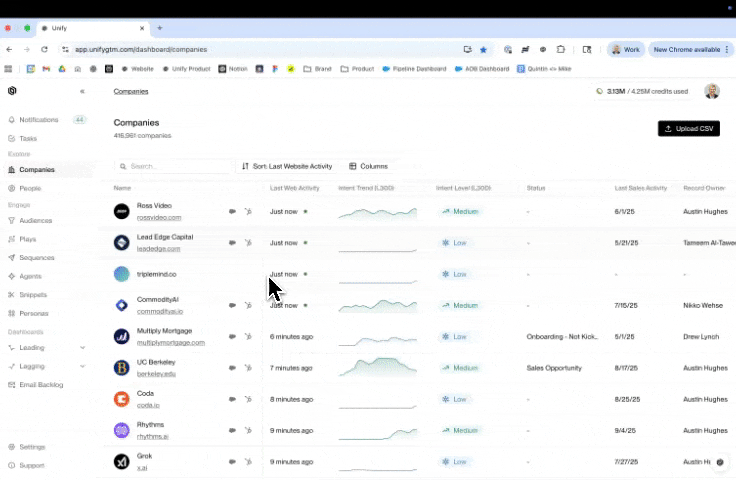The height and width of the screenshot is (480, 736).
Task: Expand the Leading dashboards chevron
Action: pos(83,348)
